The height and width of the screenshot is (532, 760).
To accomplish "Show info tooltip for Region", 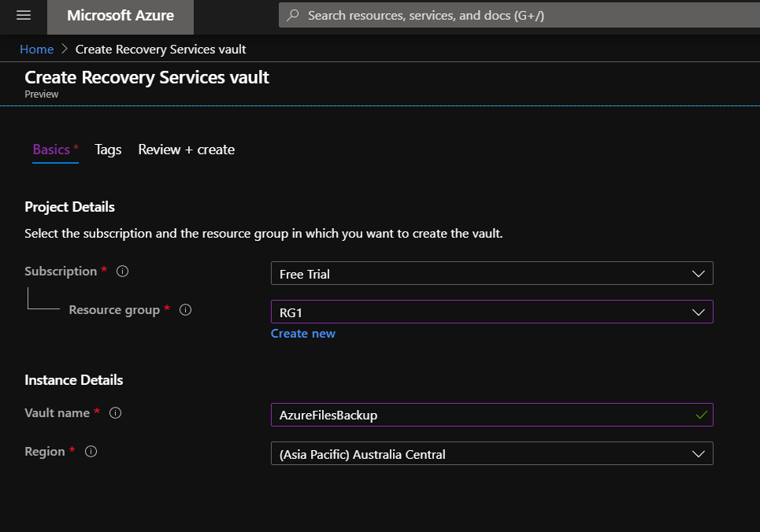I will click(x=91, y=452).
